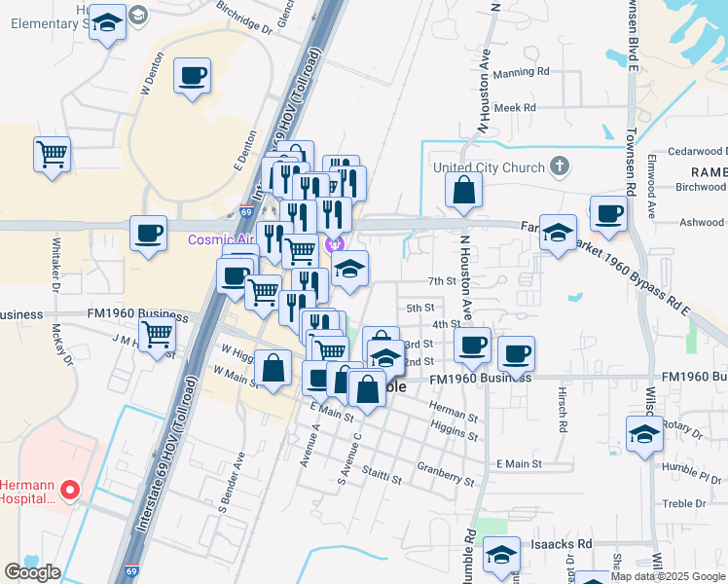Select the United City Church cross pin

(x=560, y=166)
